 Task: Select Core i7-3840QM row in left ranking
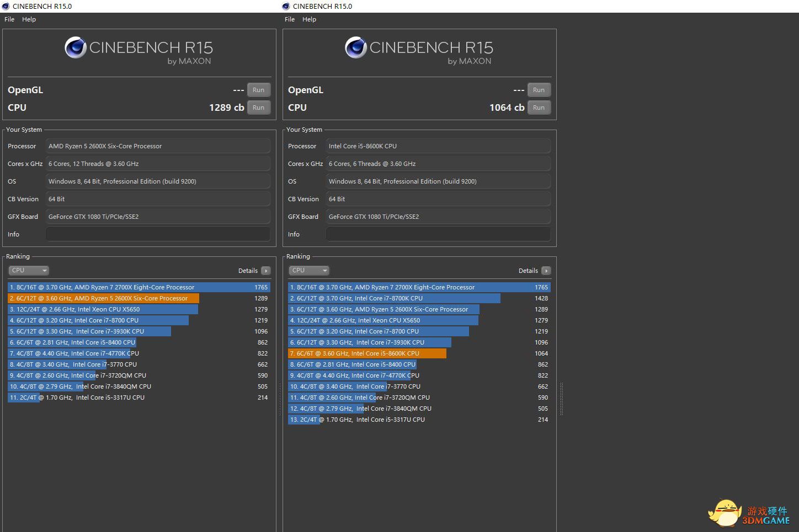(139, 386)
